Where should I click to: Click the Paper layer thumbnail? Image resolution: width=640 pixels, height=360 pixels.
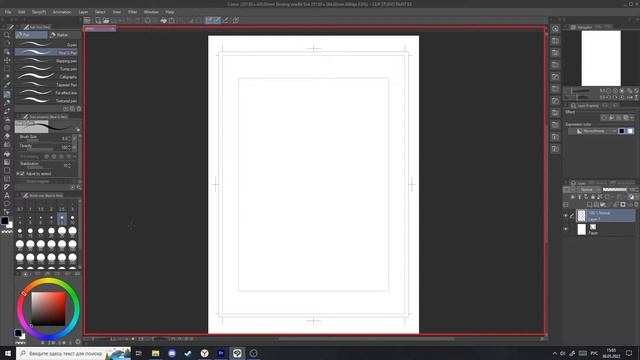pos(581,229)
